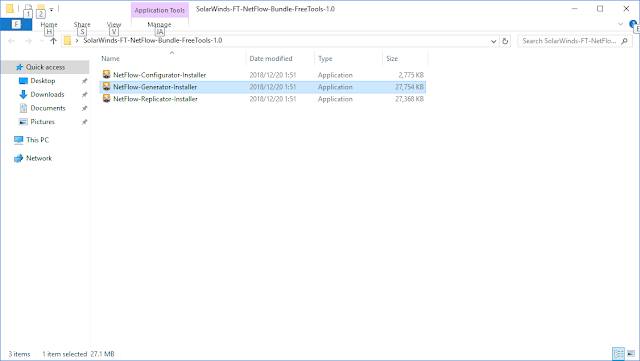This screenshot has width=640, height=361.
Task: Click "3 items" in the status bar
Action: [19, 354]
